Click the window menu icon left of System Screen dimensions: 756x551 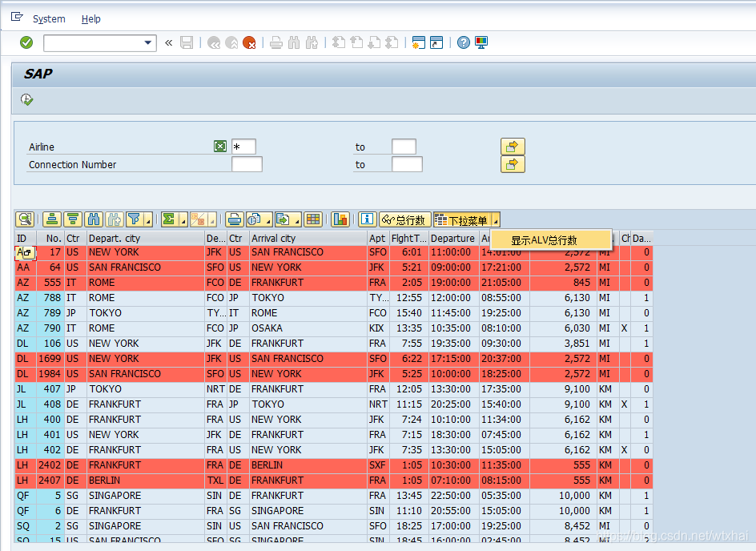(x=17, y=17)
